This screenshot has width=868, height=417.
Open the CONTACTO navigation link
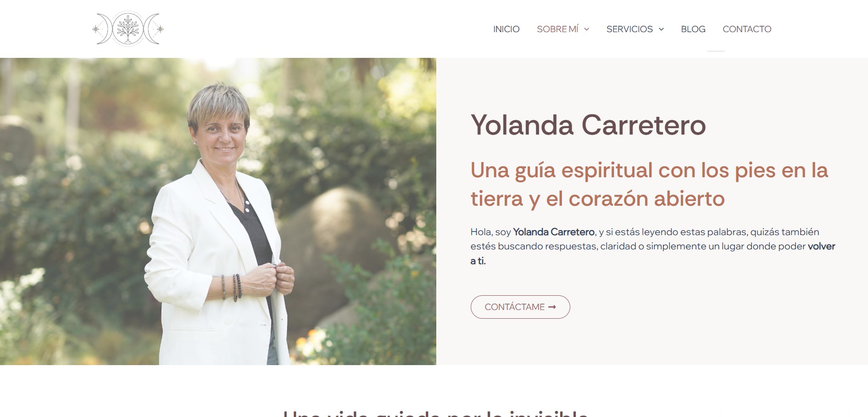(x=747, y=29)
